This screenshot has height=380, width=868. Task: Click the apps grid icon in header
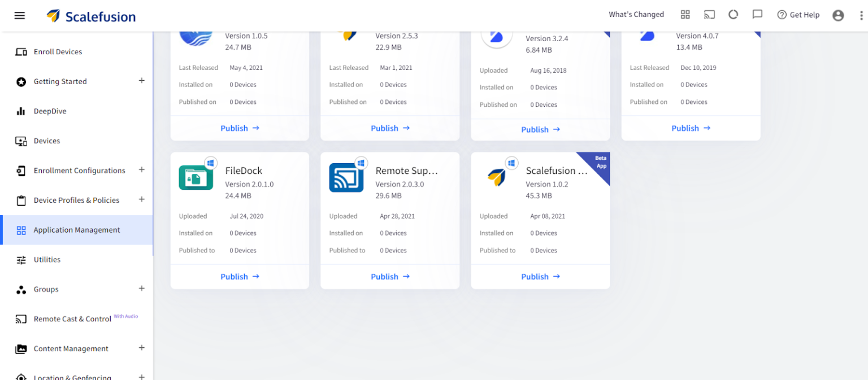click(685, 15)
